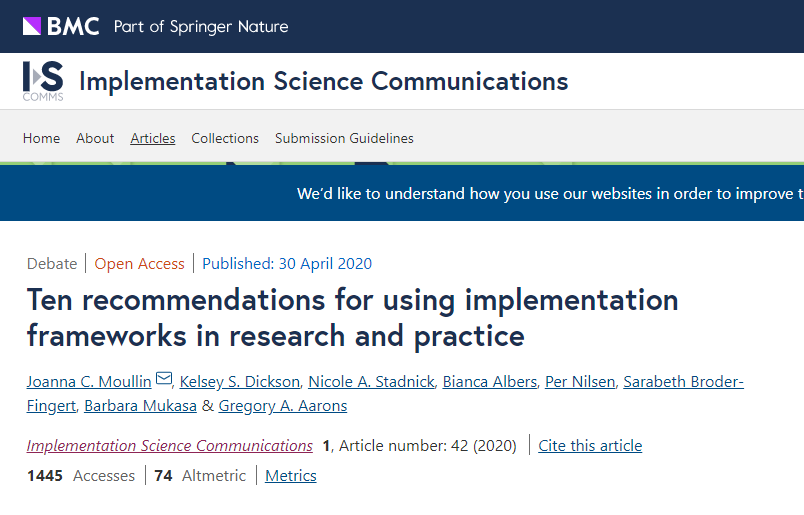
Task: Click the website survey banner text
Action: coord(550,194)
